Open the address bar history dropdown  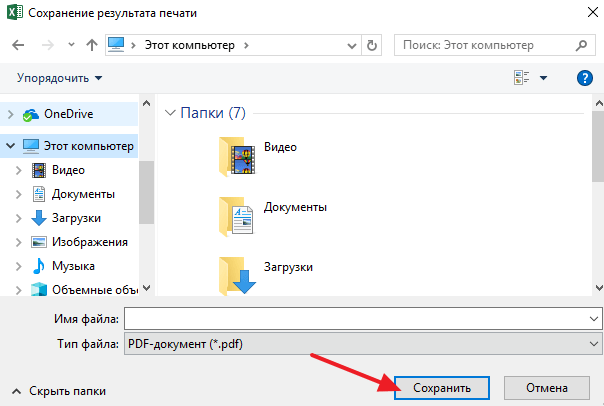pyautogui.click(x=353, y=46)
